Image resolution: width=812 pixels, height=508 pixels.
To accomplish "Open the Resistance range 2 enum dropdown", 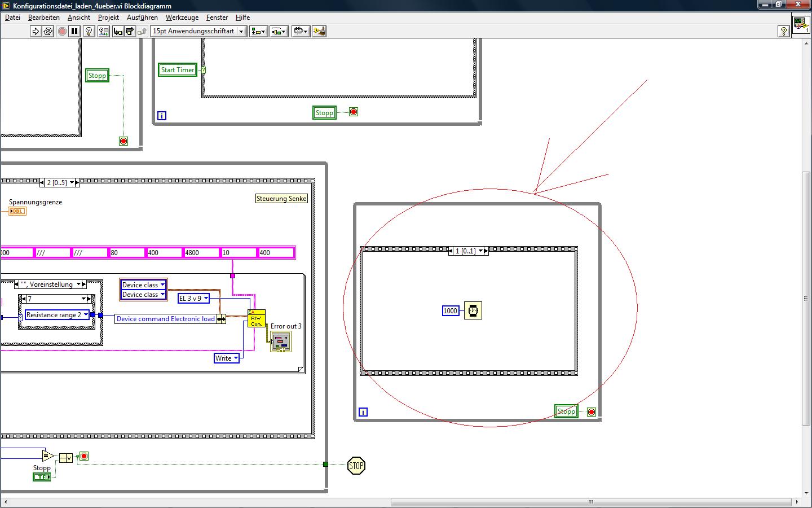I will point(86,315).
